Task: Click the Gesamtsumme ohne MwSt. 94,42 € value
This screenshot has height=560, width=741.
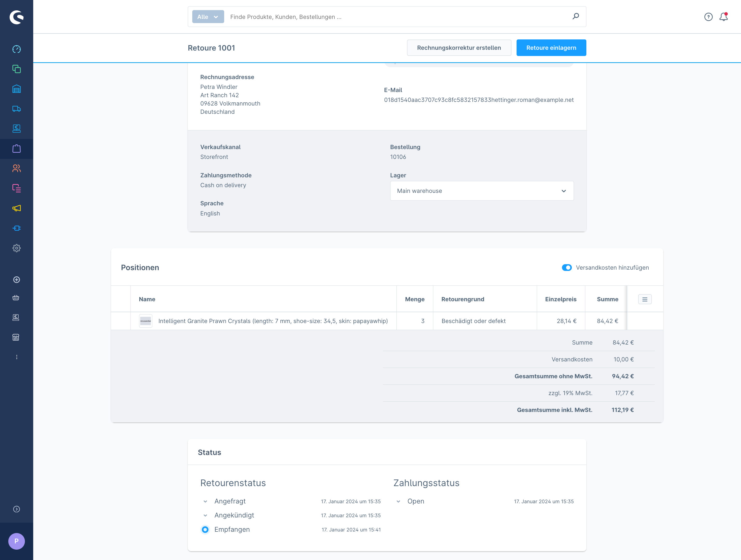Action: (623, 376)
